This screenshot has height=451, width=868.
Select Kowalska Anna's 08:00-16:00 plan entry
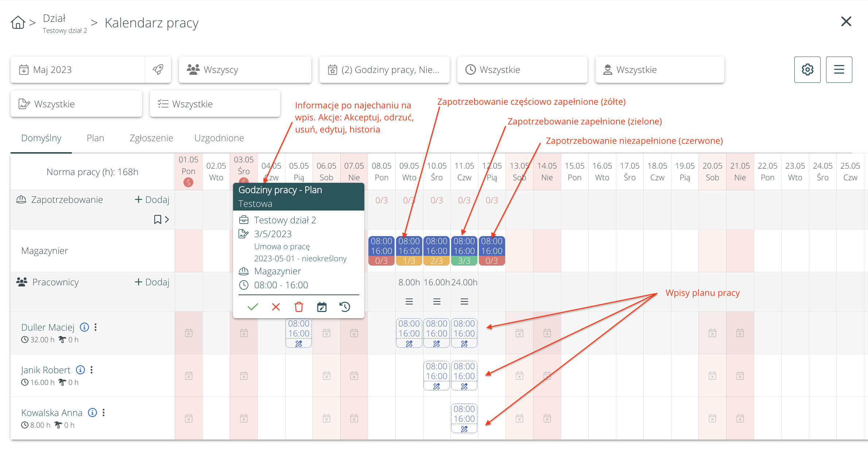coord(464,414)
